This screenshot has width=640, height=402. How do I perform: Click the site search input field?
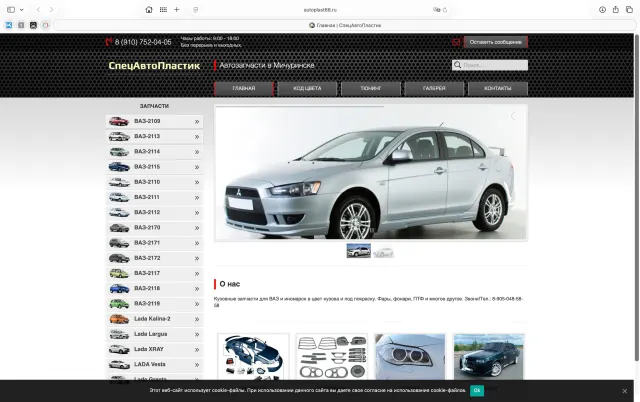point(490,65)
